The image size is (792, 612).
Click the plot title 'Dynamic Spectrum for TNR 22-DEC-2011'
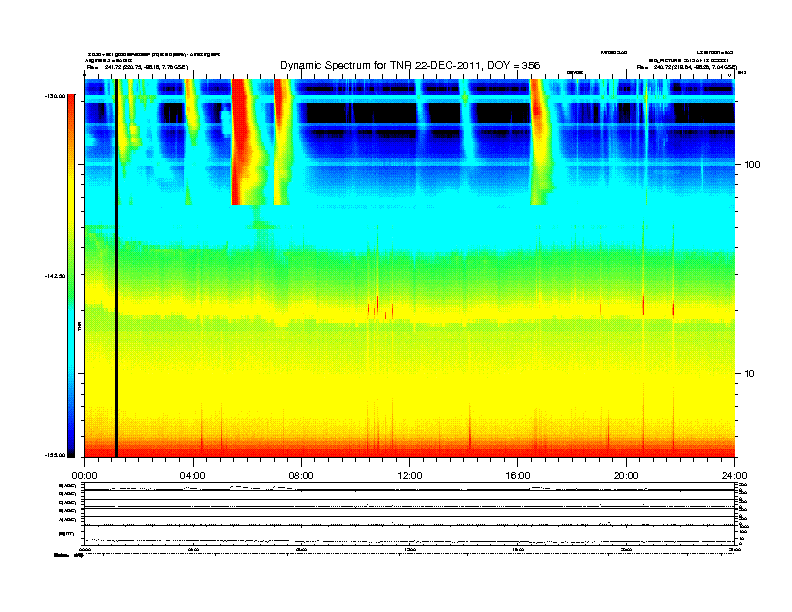[x=410, y=66]
